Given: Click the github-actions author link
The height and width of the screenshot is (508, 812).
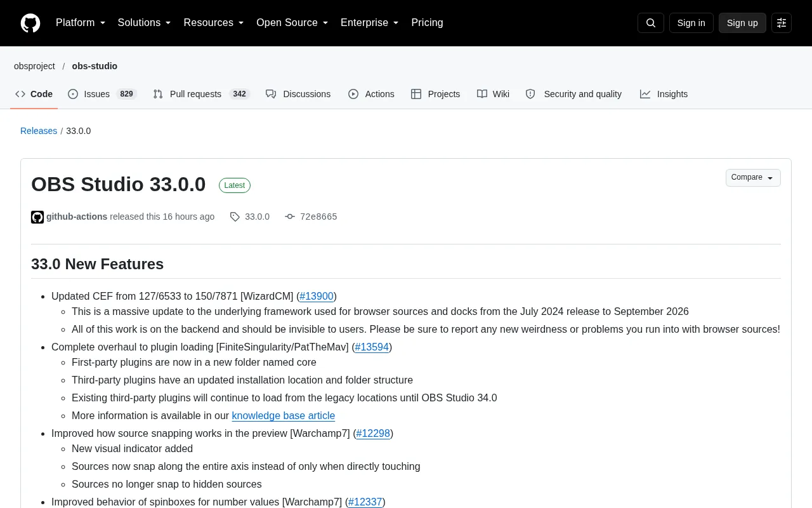Looking at the screenshot, I should point(77,217).
